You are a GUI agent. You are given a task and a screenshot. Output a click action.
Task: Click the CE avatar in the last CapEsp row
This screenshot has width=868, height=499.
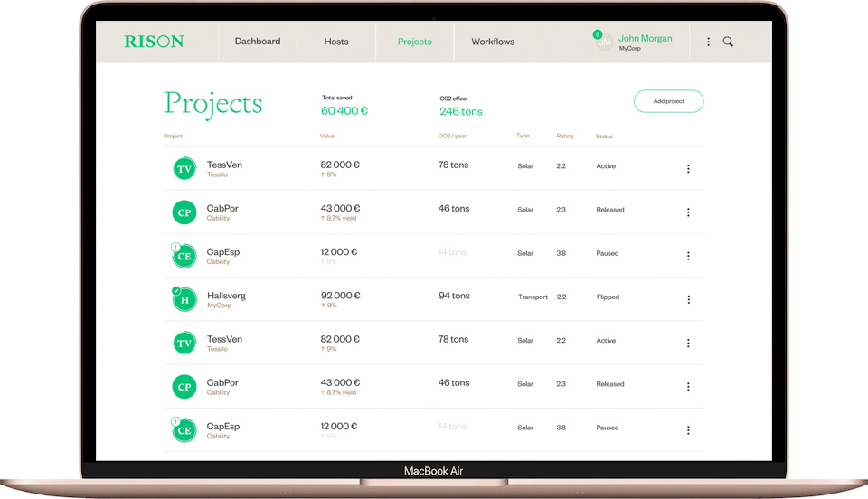pos(184,430)
